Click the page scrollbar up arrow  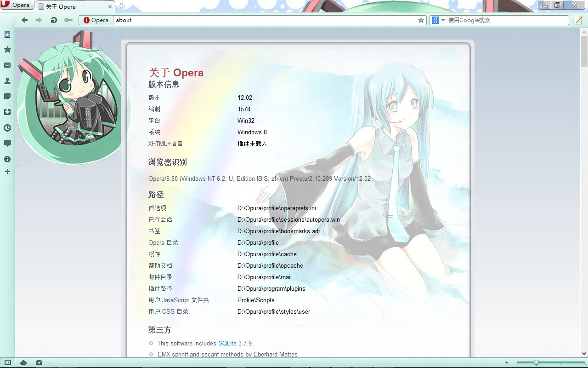point(584,32)
